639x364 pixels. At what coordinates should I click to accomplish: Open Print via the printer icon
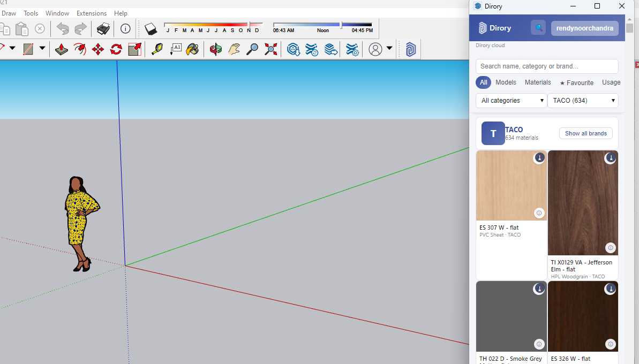[103, 28]
